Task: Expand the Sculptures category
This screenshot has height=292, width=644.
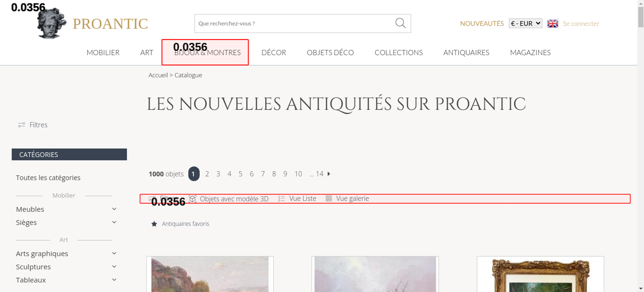Action: (114, 267)
